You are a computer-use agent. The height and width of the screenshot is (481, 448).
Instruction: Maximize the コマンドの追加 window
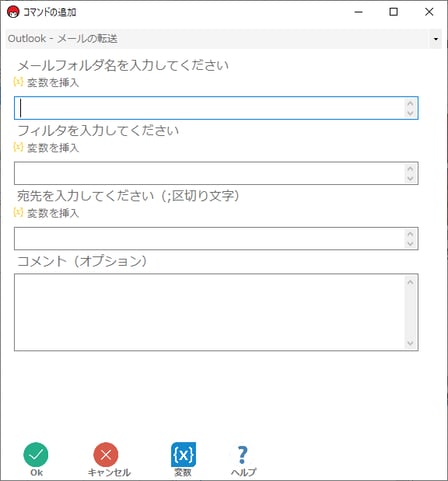(x=394, y=12)
